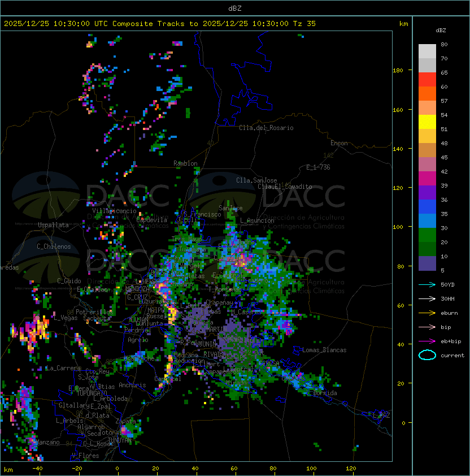Click the Potrerillos label

94,311
